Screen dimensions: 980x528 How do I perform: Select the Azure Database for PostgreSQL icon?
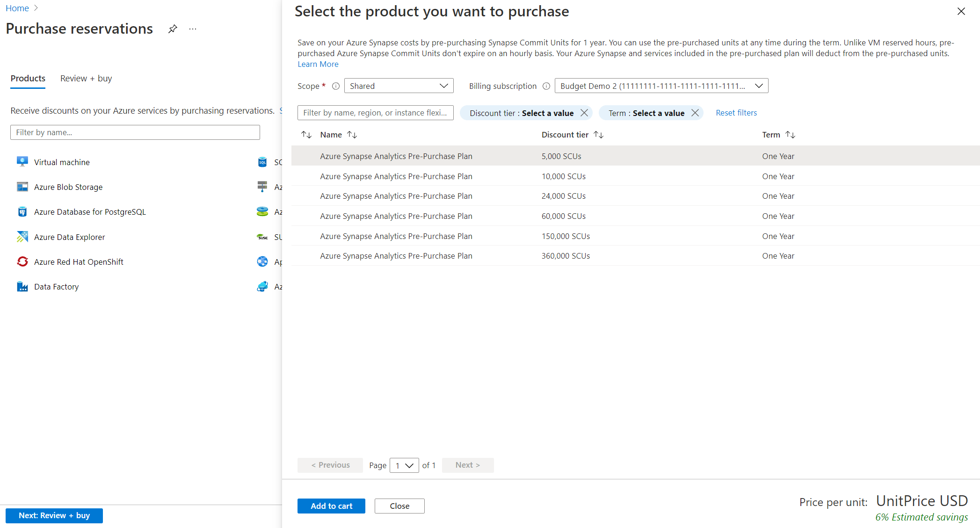[22, 211]
